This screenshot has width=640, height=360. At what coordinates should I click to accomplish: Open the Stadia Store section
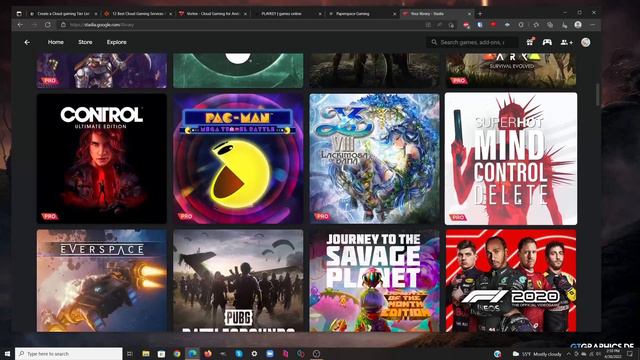point(85,42)
